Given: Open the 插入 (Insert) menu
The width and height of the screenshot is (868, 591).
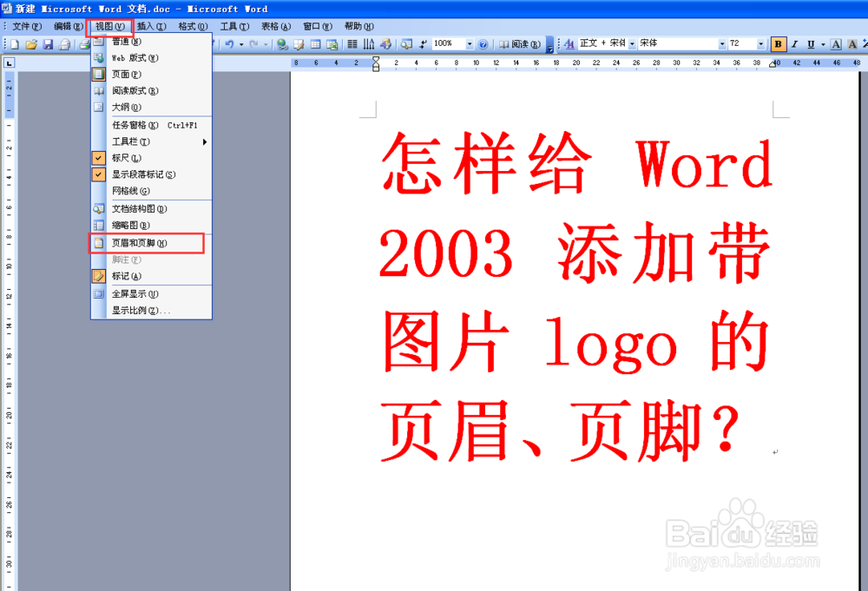Looking at the screenshot, I should point(150,26).
